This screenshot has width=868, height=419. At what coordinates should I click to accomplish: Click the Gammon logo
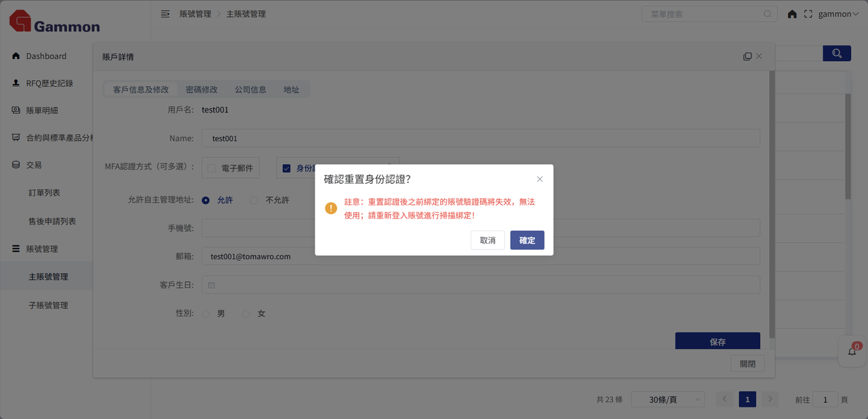click(x=54, y=22)
